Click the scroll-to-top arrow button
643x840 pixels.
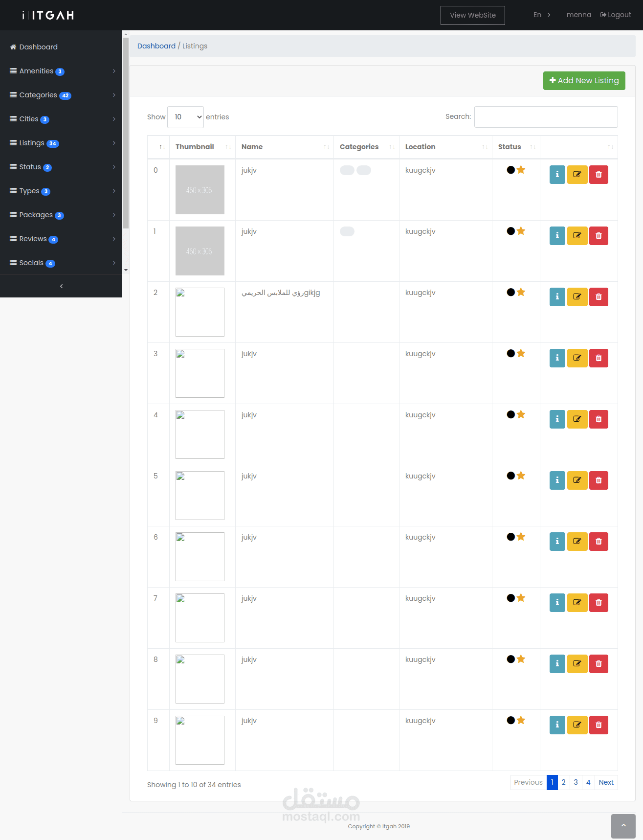(623, 826)
